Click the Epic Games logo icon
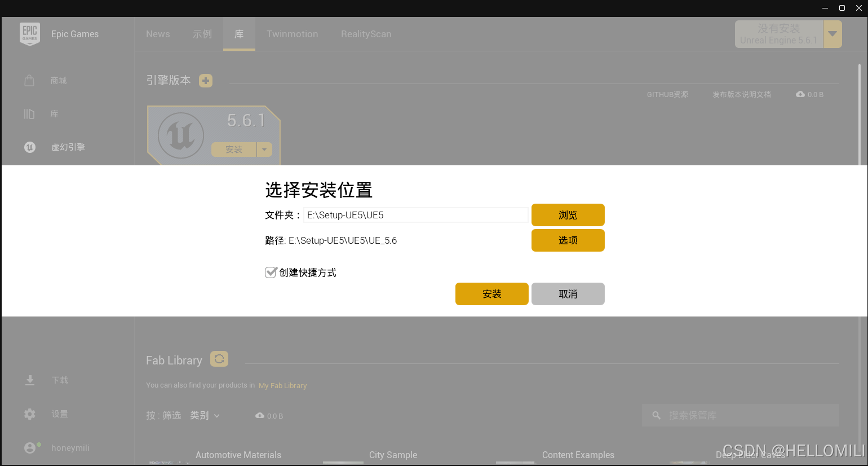Image resolution: width=868 pixels, height=466 pixels. click(x=30, y=34)
